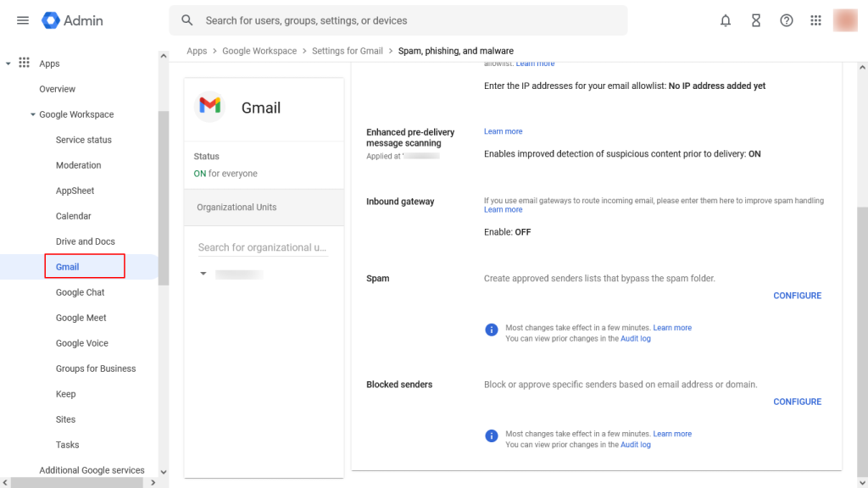Open the notifications bell
This screenshot has height=488, width=868.
[x=726, y=20]
